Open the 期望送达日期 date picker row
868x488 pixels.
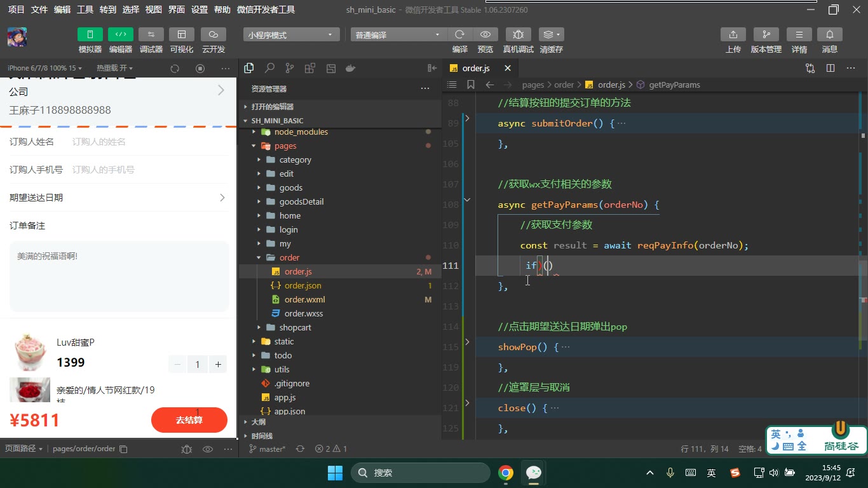pos(118,198)
